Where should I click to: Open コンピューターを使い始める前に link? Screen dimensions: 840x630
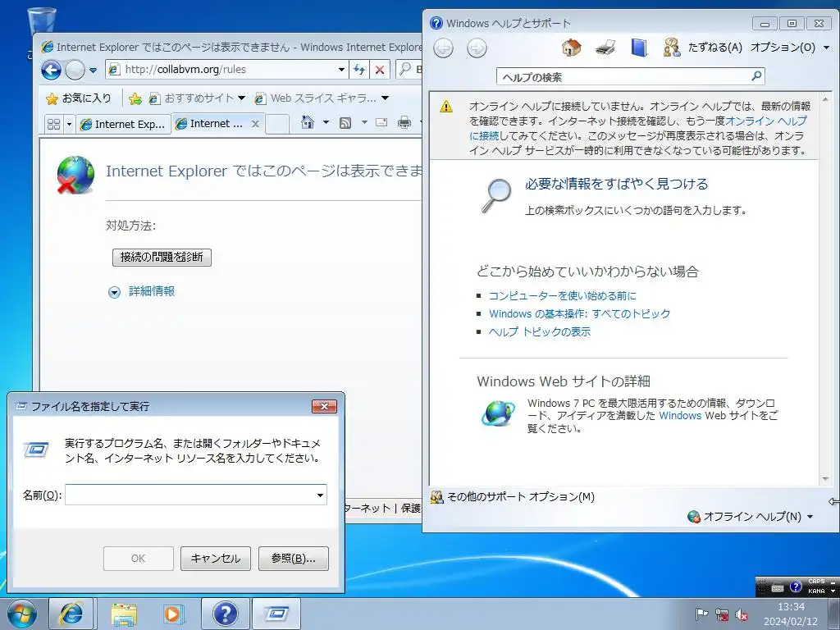tap(562, 295)
